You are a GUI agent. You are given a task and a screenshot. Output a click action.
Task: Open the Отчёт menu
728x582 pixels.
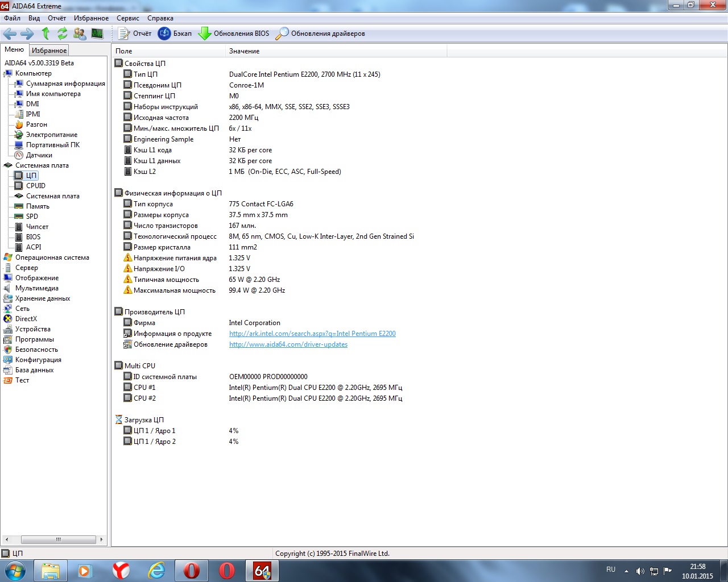[x=57, y=18]
